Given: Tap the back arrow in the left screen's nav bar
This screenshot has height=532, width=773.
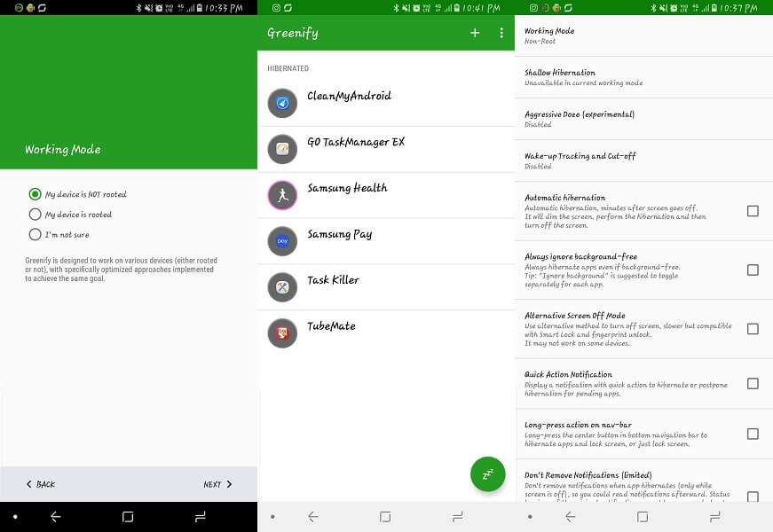Looking at the screenshot, I should tap(56, 517).
